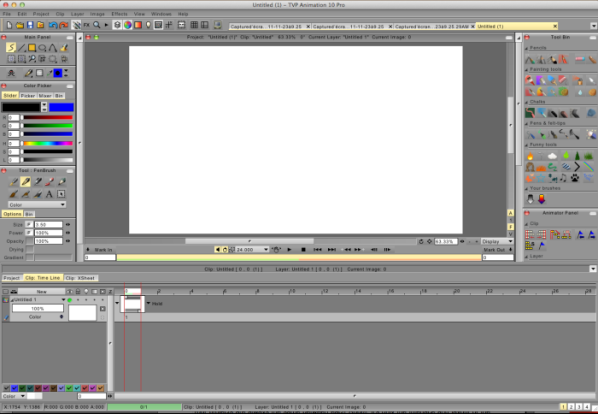This screenshot has width=598, height=414.
Task: Select the zoom magnifier in Main Panel
Action: [x=32, y=59]
